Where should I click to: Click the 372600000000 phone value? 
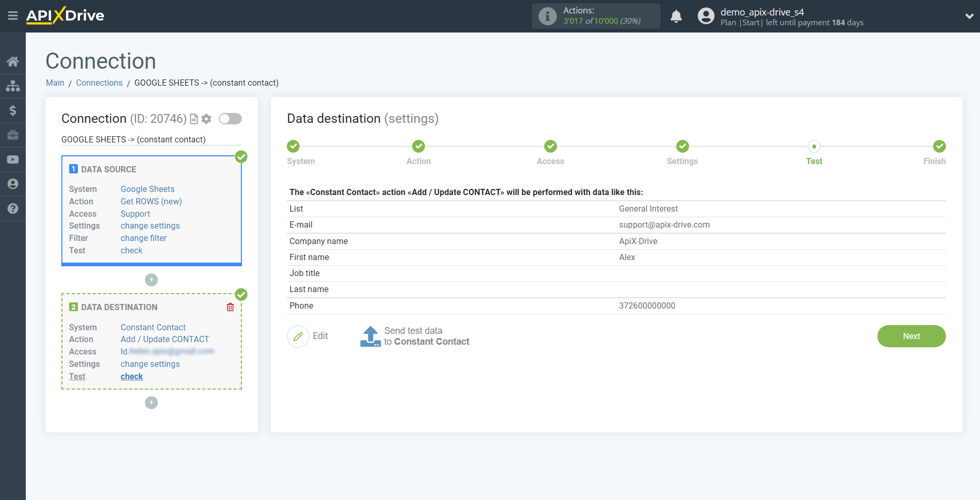tap(647, 305)
